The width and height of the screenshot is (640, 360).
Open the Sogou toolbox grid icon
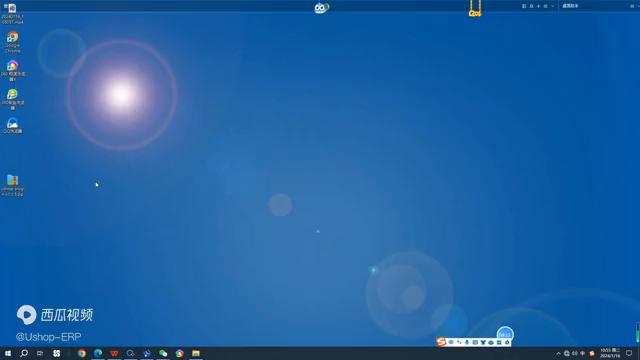click(499, 342)
